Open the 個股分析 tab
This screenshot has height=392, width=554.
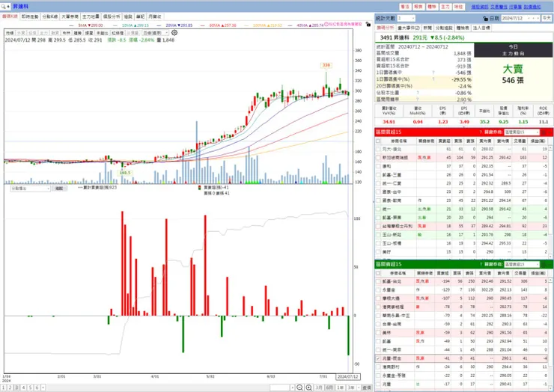coord(112,16)
